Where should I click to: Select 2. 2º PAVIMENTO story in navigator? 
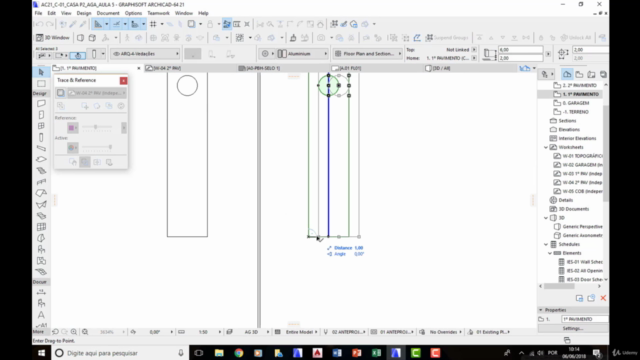point(575,85)
